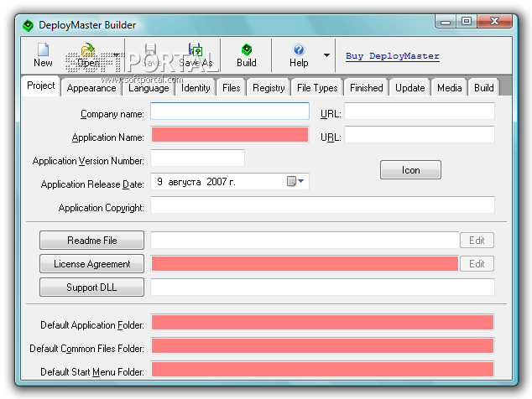Select the year 2007 in Release Date
Screen dimensions: 532x399
[216, 182]
